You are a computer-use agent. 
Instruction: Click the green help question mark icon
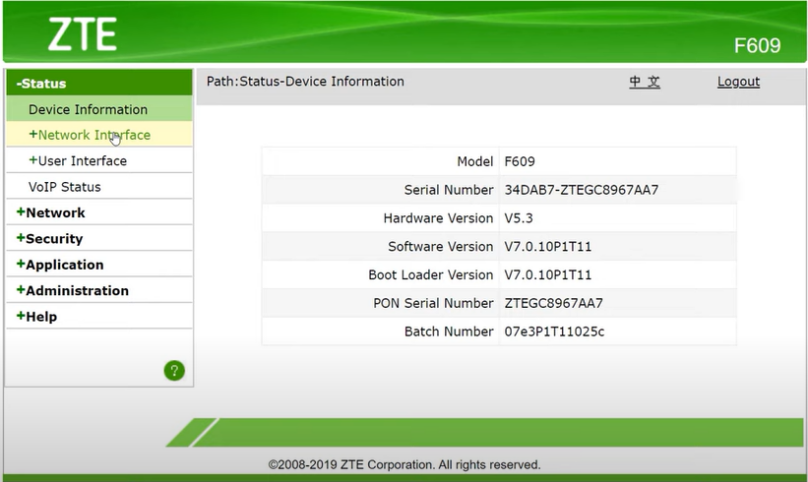pos(174,370)
